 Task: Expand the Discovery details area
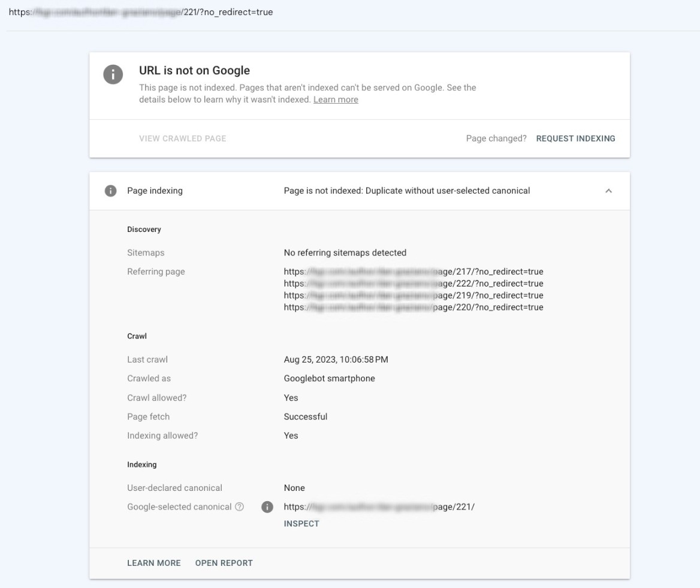click(x=144, y=229)
